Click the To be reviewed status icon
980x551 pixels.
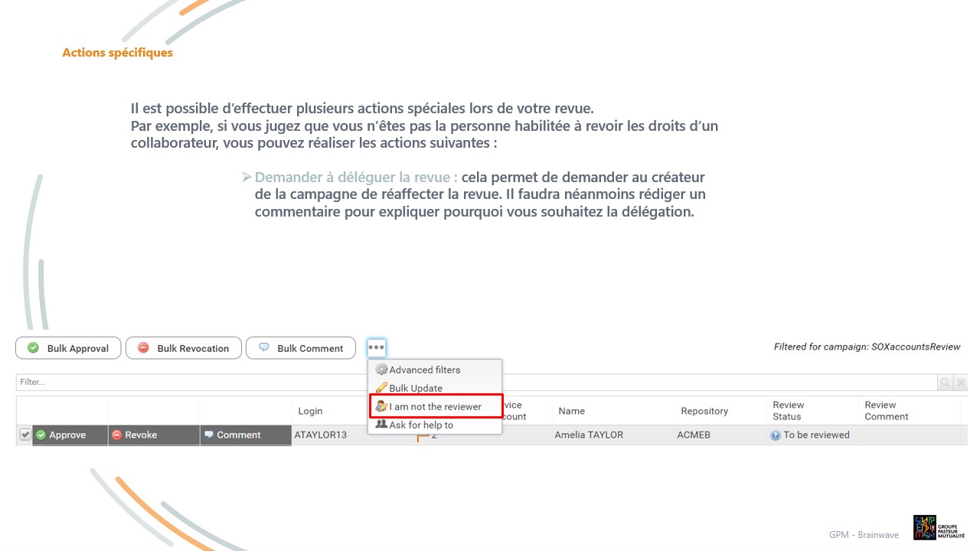coord(776,435)
